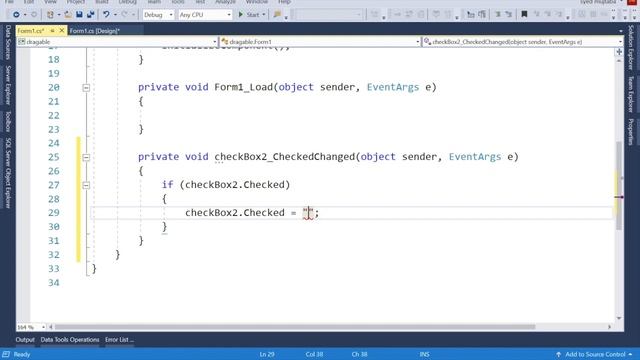Open the Start button dropdown arrow
This screenshot has width=640, height=360.
pos(264,15)
